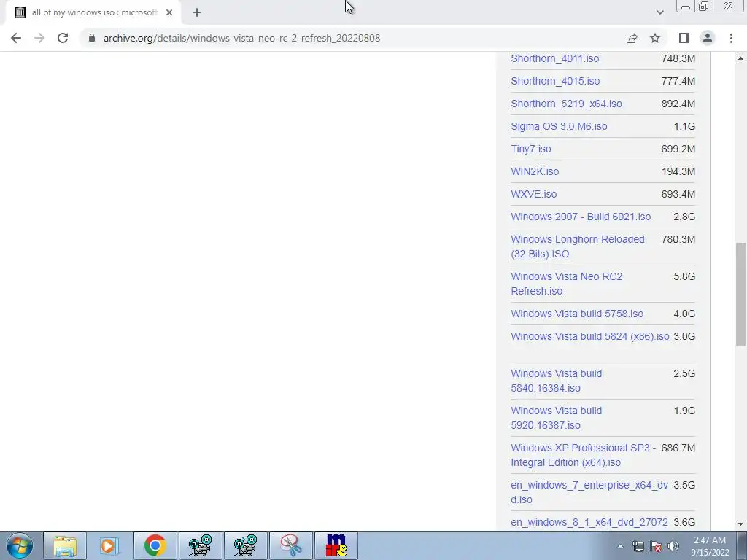Image resolution: width=747 pixels, height=560 pixels.
Task: Select the archive.org browser tab
Action: (x=93, y=12)
